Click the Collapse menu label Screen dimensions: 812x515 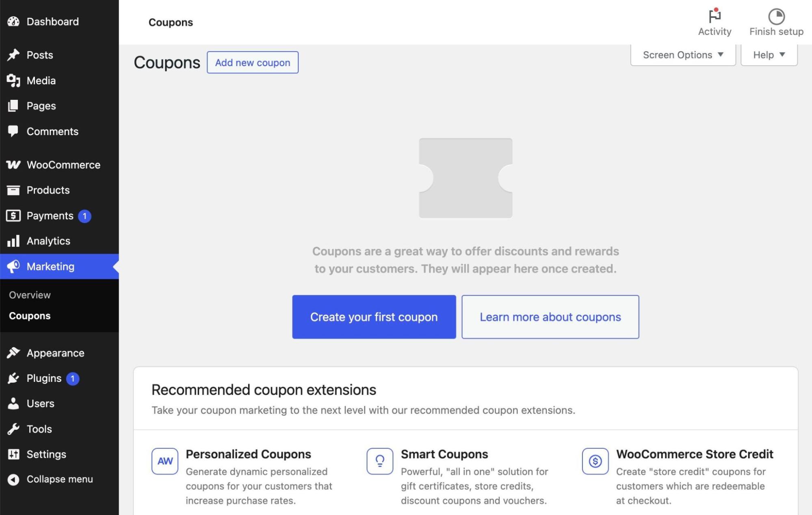[60, 479]
